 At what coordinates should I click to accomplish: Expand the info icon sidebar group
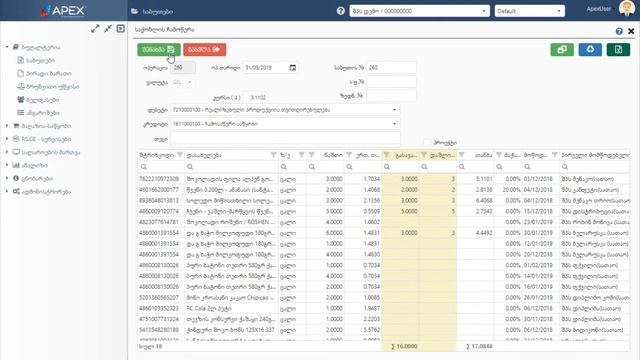pyautogui.click(x=7, y=178)
